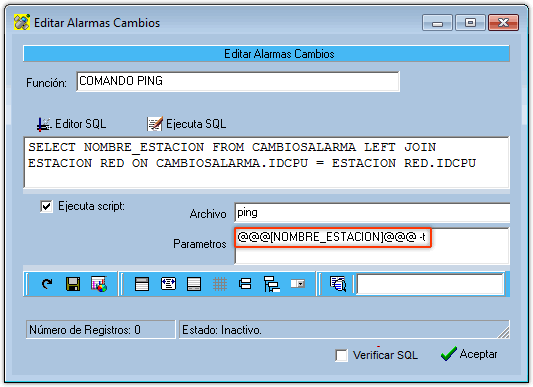Viewport: 533px width, 387px height.
Task: Uncheck the Ejecuta script checkbox
Action: pyautogui.click(x=46, y=206)
